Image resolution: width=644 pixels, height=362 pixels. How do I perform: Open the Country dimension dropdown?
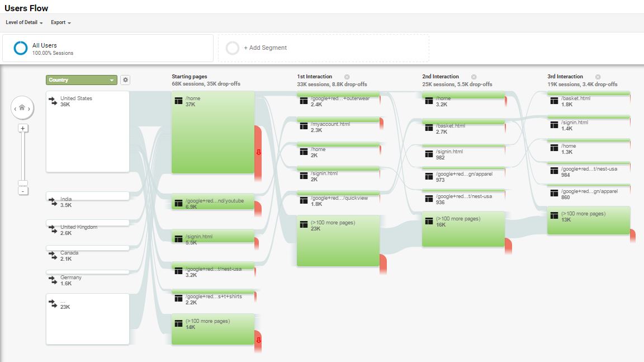tap(81, 79)
